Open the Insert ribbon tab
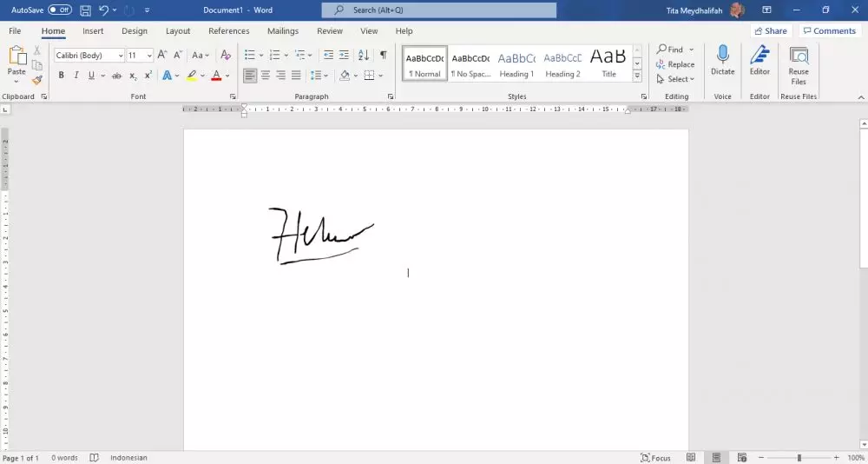868x464 pixels. [93, 31]
